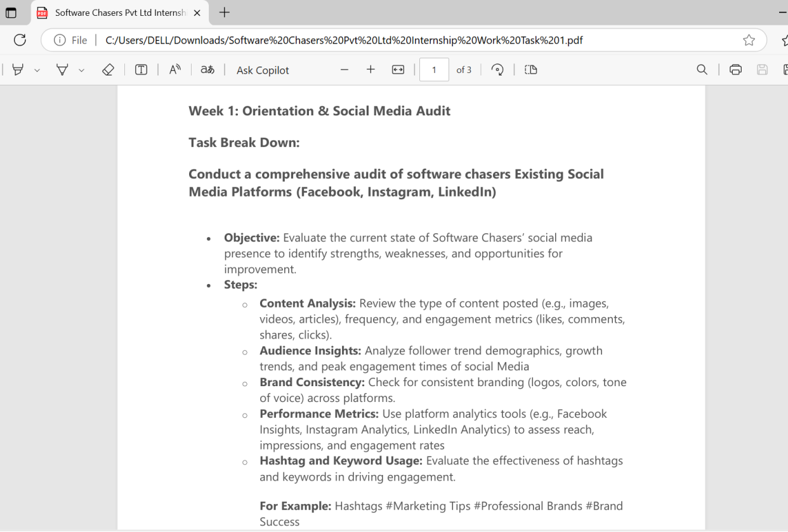Image resolution: width=788 pixels, height=532 pixels.
Task: Close the Software Chasers PDF tab
Action: 197,13
